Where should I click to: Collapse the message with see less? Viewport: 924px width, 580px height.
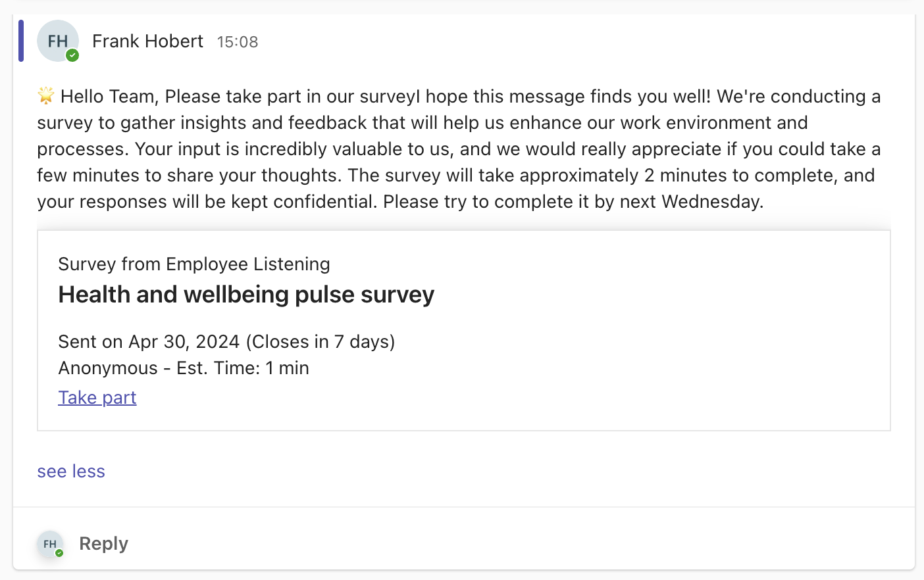(x=71, y=471)
